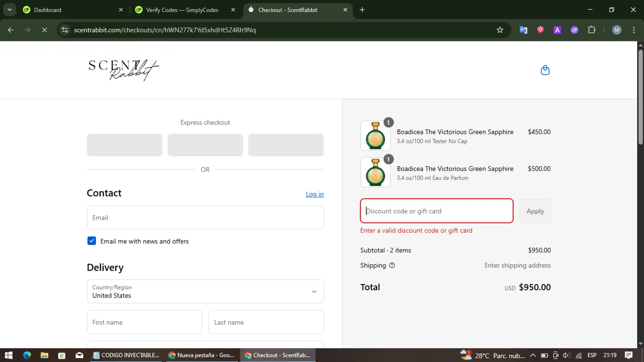
Task: Open the purple A extension icon
Action: (x=557, y=30)
